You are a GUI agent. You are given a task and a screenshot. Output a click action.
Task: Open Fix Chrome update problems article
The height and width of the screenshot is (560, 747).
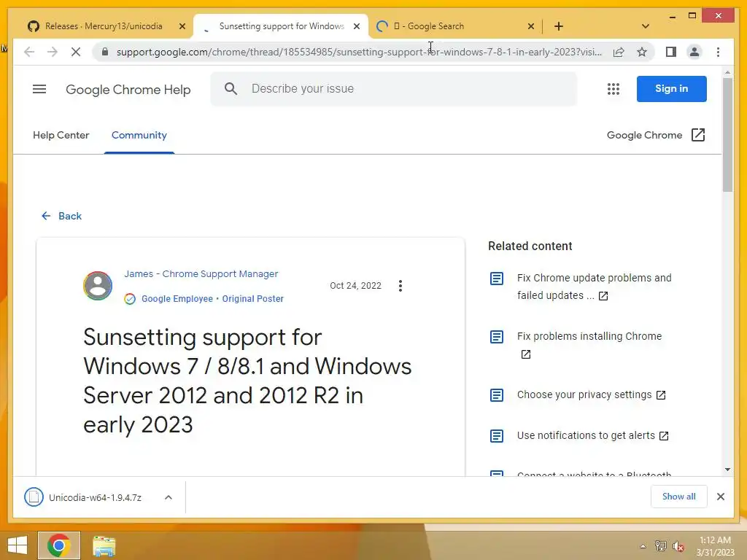click(594, 287)
